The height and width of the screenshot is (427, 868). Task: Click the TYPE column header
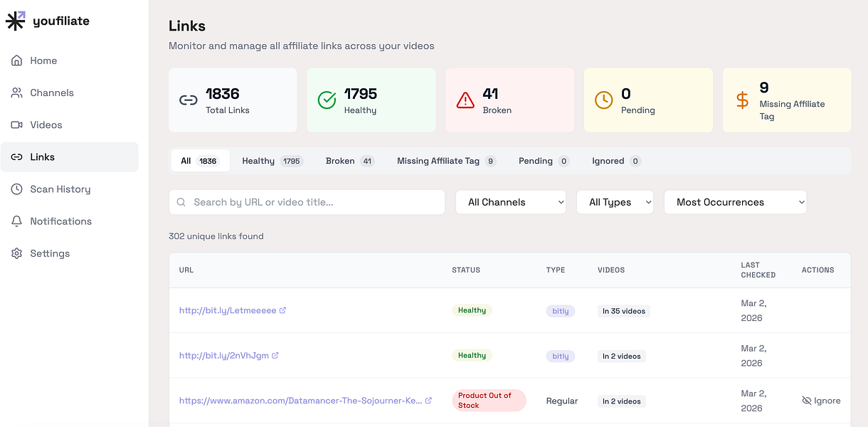coord(556,270)
